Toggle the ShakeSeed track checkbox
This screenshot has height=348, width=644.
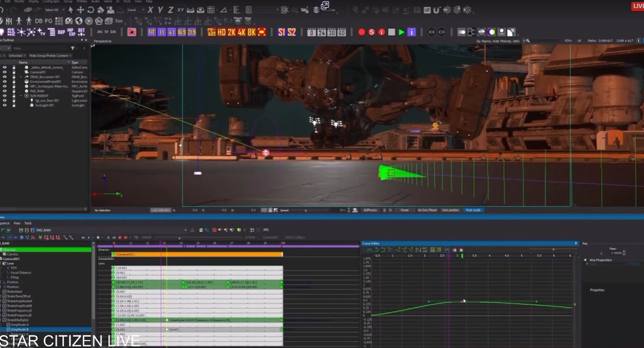click(4, 292)
